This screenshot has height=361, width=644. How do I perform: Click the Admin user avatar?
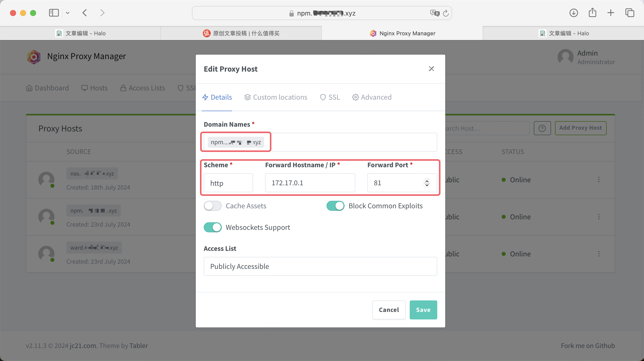565,57
